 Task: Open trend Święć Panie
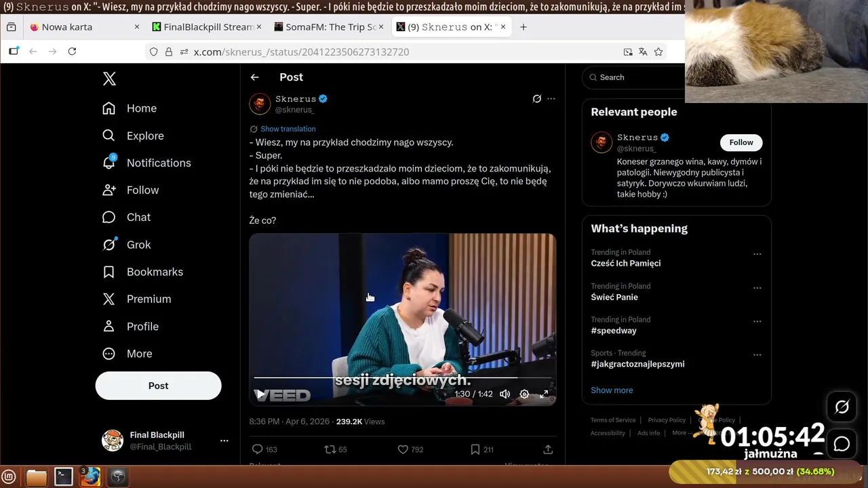pos(614,297)
